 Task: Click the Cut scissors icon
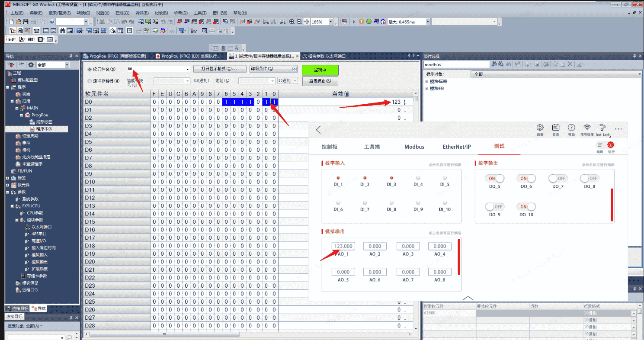point(101,22)
